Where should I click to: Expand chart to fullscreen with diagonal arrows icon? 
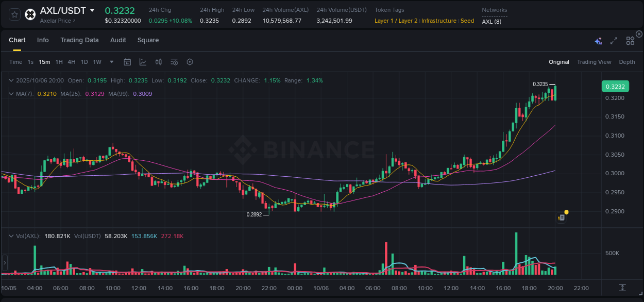613,41
